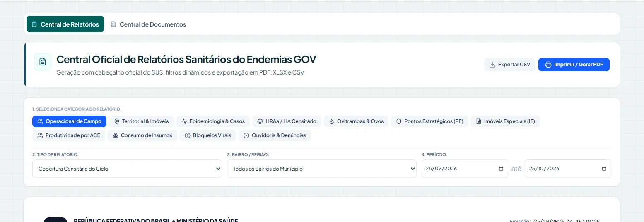This screenshot has height=222, width=644.
Task: Click the word até between the dates
Action: tap(516, 169)
